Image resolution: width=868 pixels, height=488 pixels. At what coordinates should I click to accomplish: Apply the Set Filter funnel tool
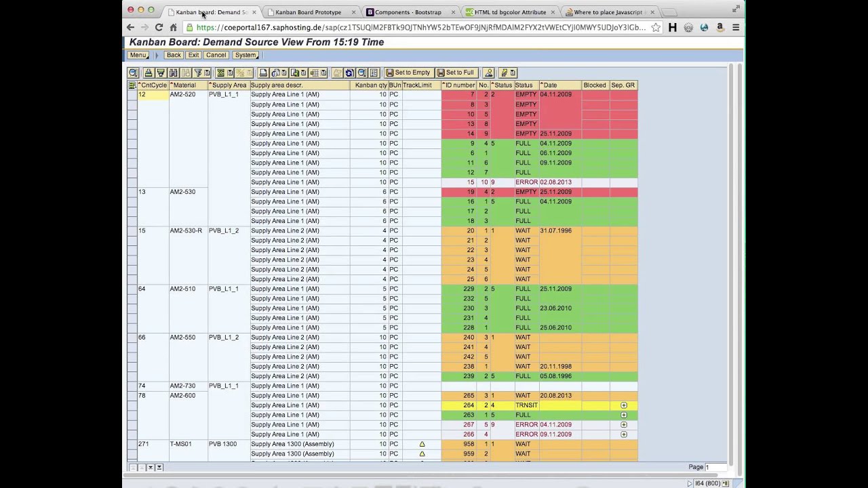point(197,73)
